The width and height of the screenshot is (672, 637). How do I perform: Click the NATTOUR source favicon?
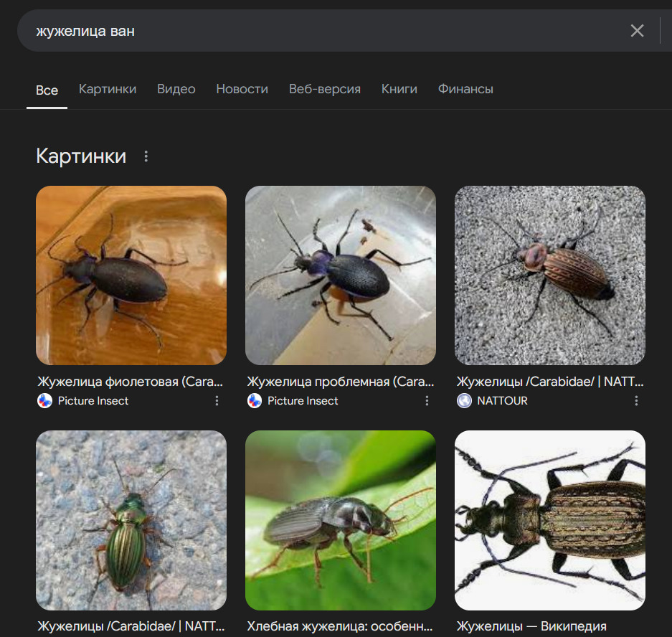point(464,401)
